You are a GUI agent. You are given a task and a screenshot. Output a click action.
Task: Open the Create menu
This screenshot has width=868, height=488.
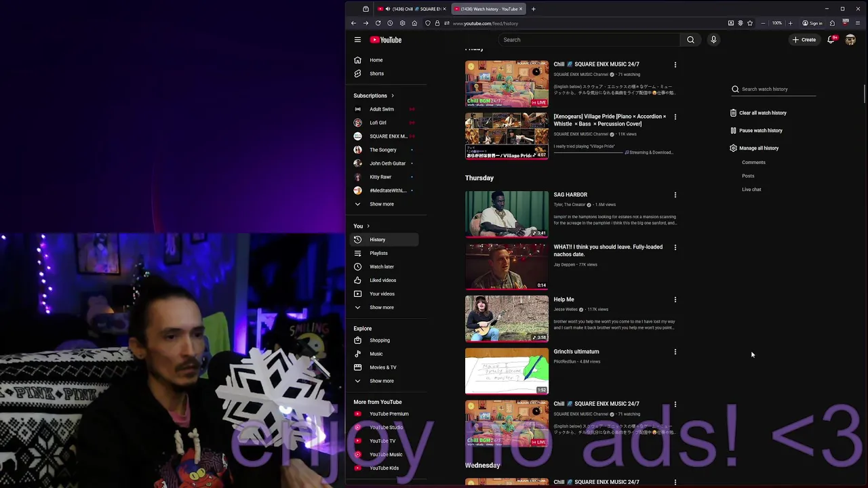coord(804,40)
